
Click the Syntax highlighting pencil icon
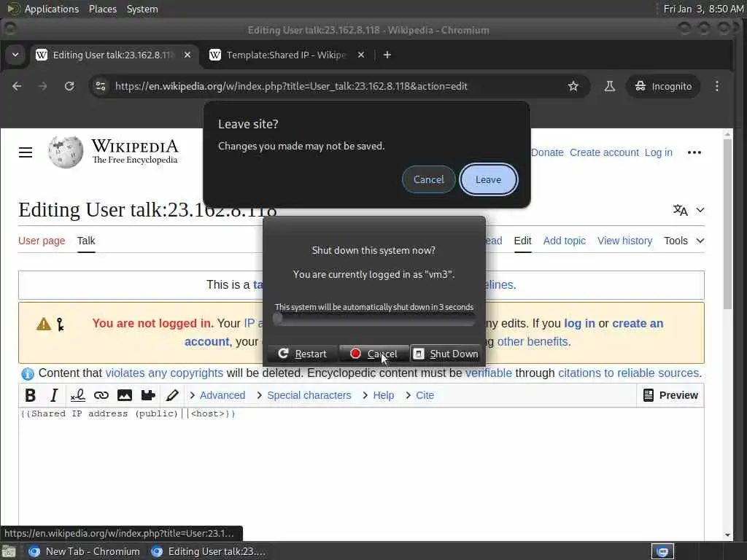tap(172, 395)
